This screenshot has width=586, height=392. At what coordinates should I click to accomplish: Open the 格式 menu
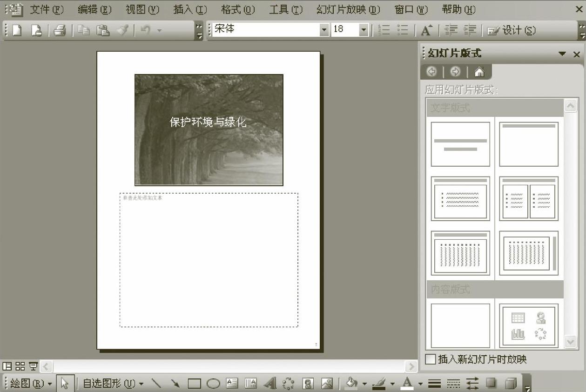pyautogui.click(x=238, y=9)
